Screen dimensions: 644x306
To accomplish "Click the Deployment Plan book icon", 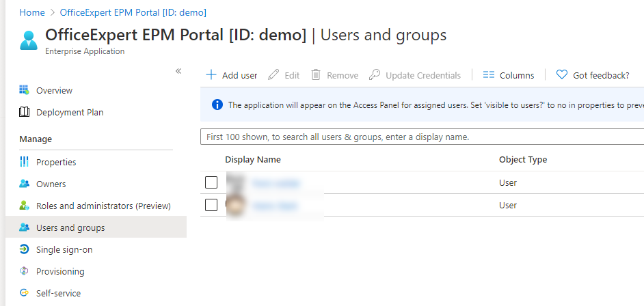I will [25, 112].
